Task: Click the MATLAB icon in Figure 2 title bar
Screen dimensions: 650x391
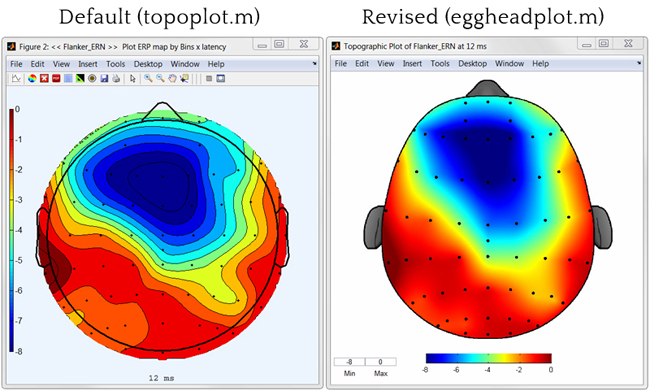Action: pos(11,46)
